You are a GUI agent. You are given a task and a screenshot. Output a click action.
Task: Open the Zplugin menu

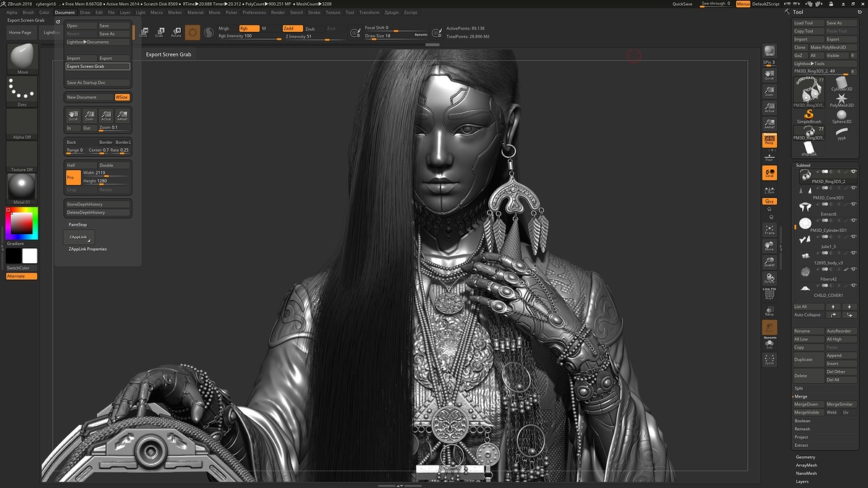tap(390, 12)
